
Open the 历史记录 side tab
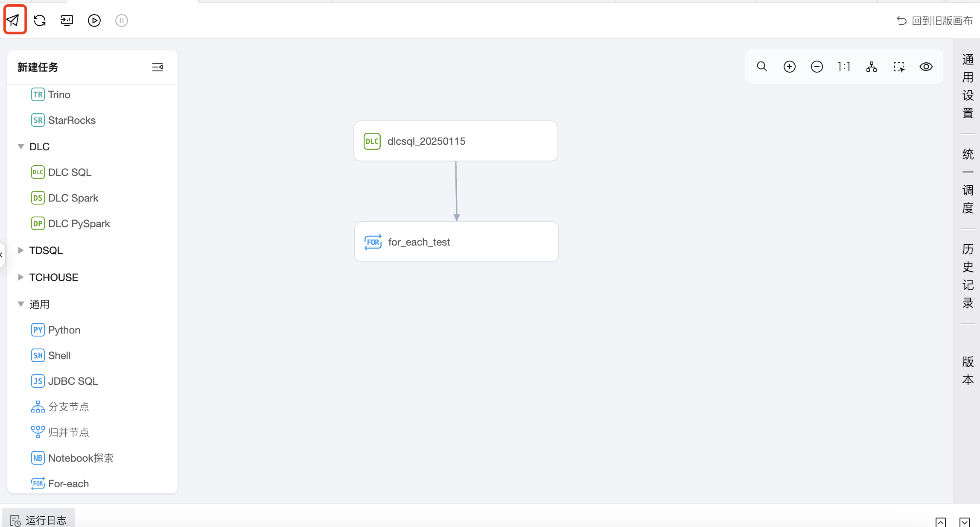[968, 276]
